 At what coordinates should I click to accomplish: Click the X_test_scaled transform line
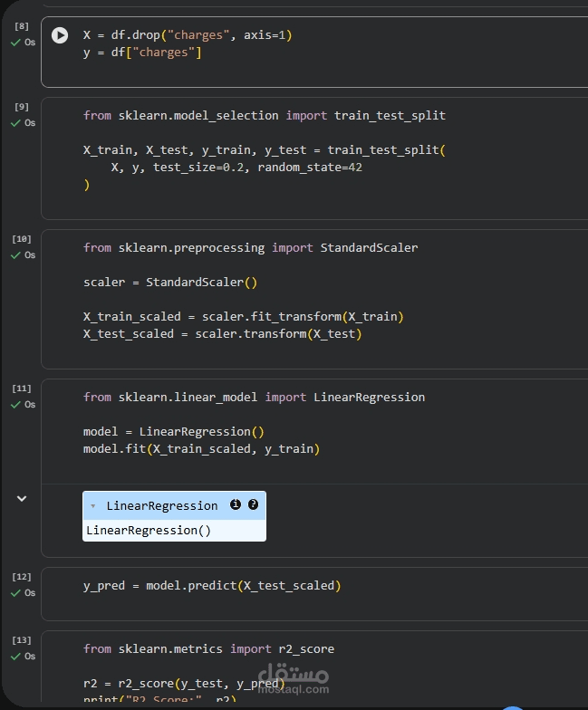pyautogui.click(x=223, y=334)
